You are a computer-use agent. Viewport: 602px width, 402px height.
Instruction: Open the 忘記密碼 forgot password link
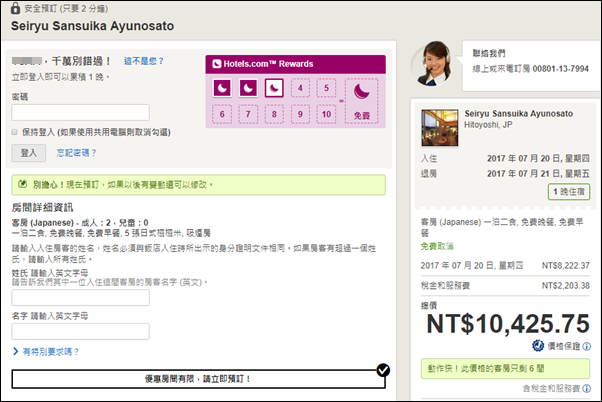click(x=76, y=153)
